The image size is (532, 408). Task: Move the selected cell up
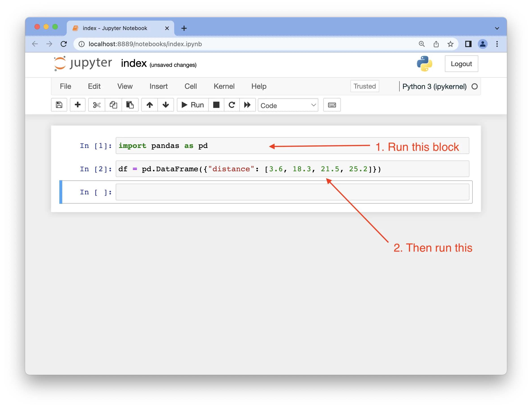[x=149, y=105]
